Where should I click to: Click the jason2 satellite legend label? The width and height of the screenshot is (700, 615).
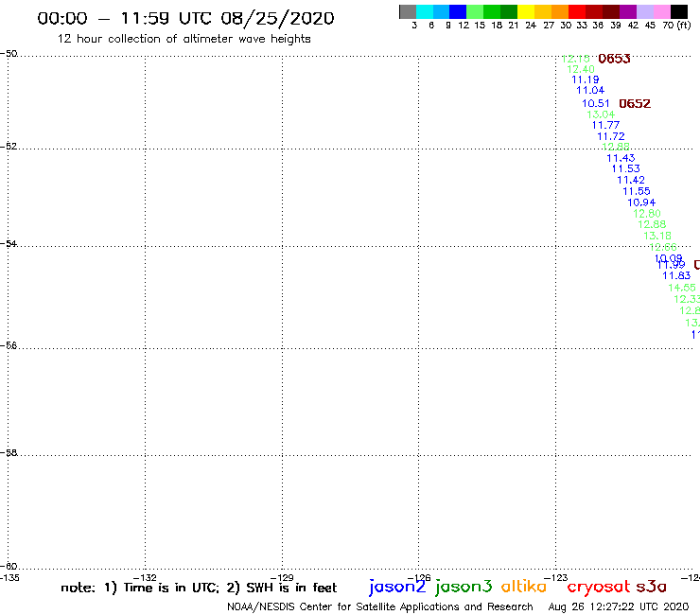point(397,587)
